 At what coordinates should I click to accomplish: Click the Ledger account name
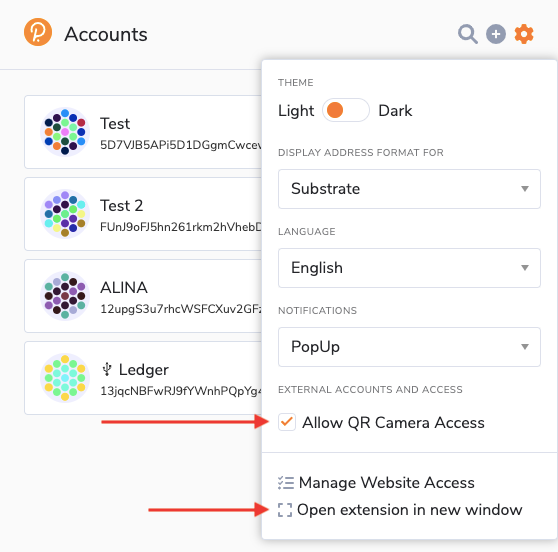[x=143, y=370]
